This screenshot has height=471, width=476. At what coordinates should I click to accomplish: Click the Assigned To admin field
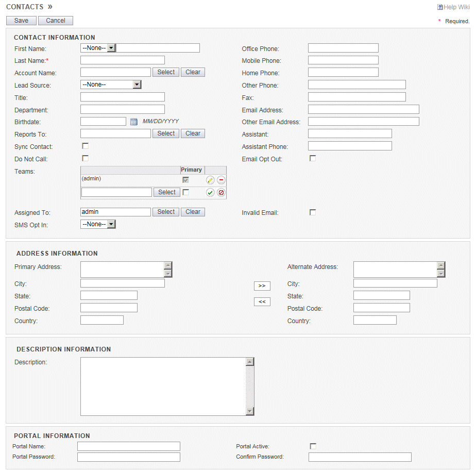click(x=116, y=212)
